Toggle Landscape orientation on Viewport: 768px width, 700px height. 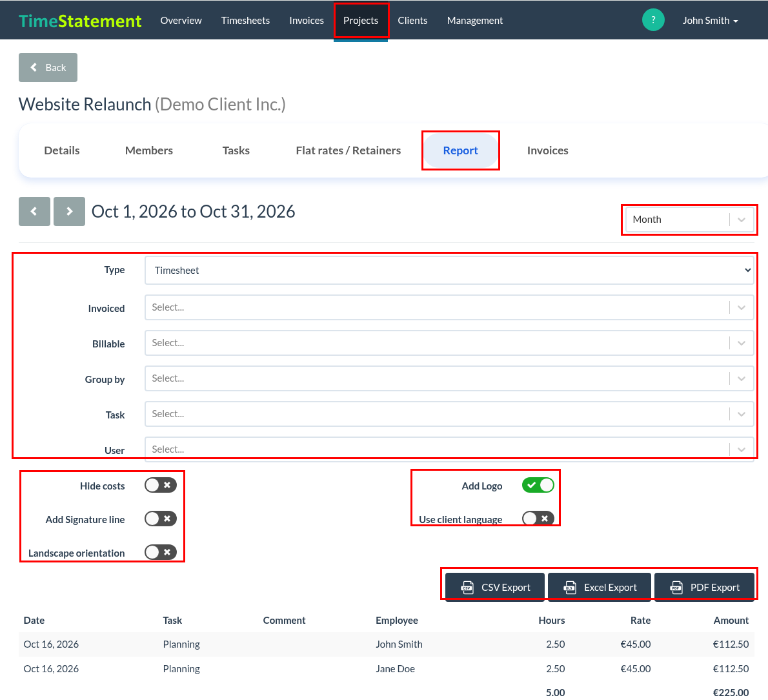click(x=161, y=553)
